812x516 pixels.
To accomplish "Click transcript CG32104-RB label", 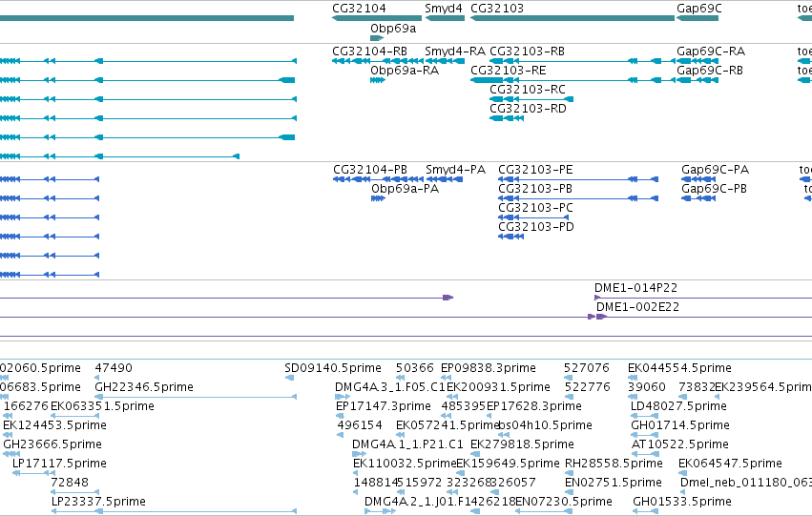I will click(x=370, y=52).
